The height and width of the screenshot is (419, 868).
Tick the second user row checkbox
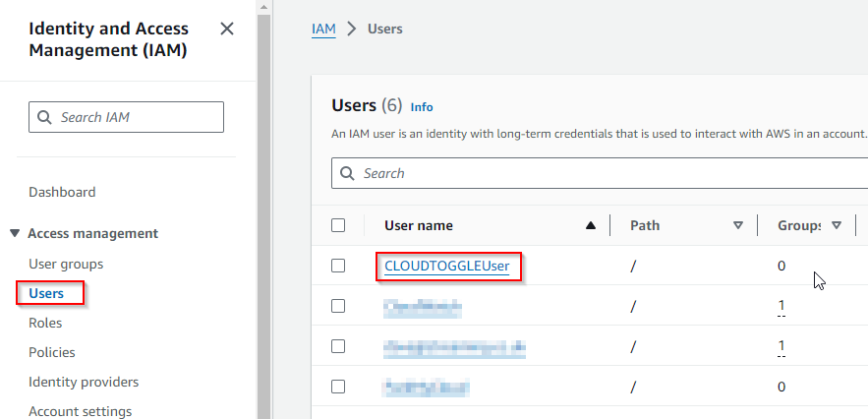tap(338, 306)
